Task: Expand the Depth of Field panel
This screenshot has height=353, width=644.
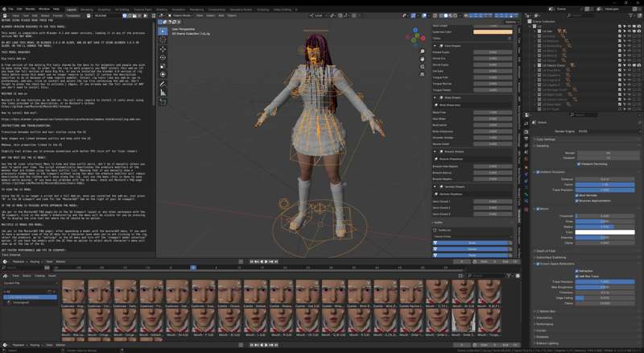Action: click(547, 251)
